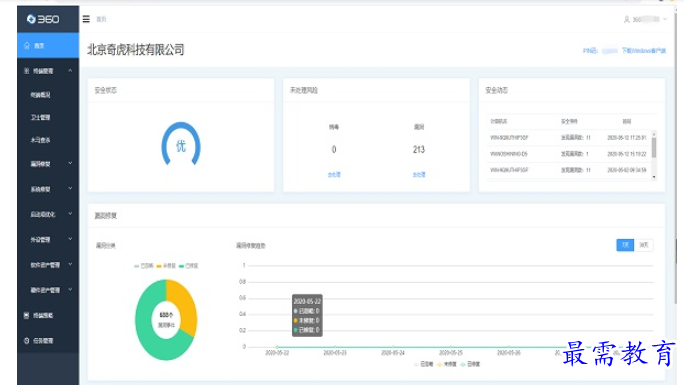The width and height of the screenshot is (684, 385).
Task: Click the user avatar icon at top right
Action: point(627,19)
